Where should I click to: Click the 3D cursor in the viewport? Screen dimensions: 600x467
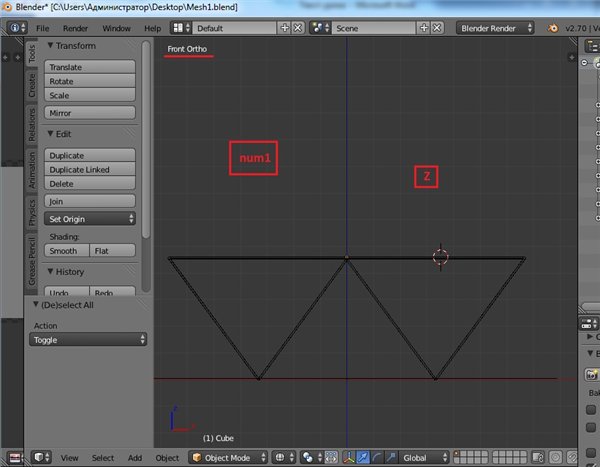[440, 257]
